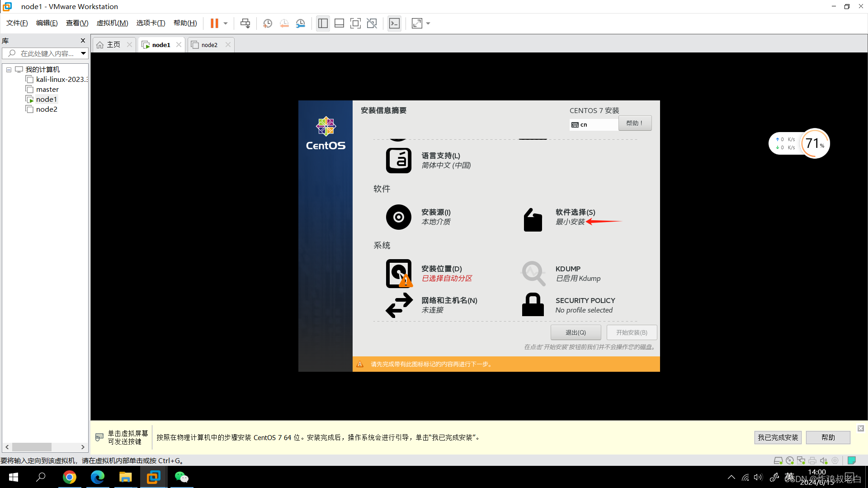Open SECURITY POLICY settings

point(568,305)
